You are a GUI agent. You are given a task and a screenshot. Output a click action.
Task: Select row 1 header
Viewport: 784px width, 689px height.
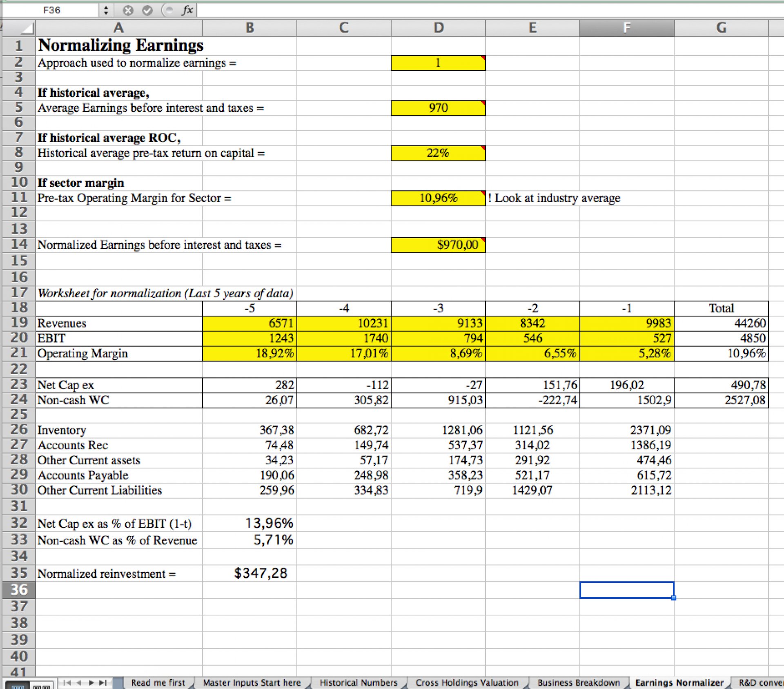(x=19, y=45)
